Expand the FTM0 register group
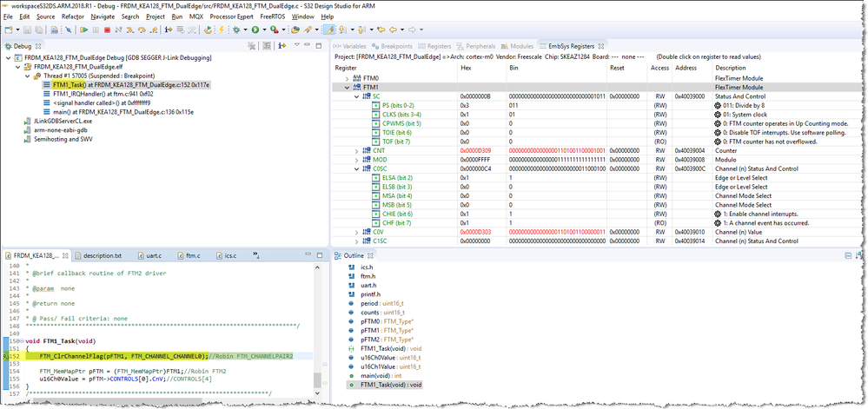868x409 pixels. point(347,79)
